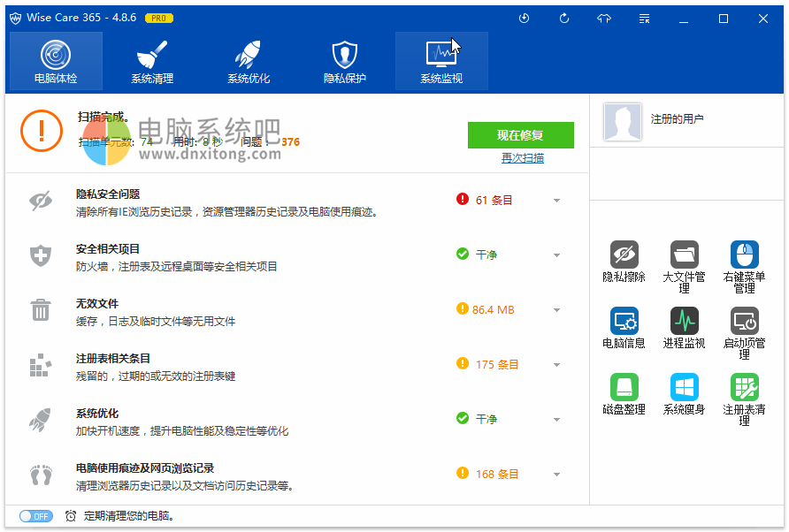Click the 168 条目 result
This screenshot has width=789, height=532.
pos(497,475)
